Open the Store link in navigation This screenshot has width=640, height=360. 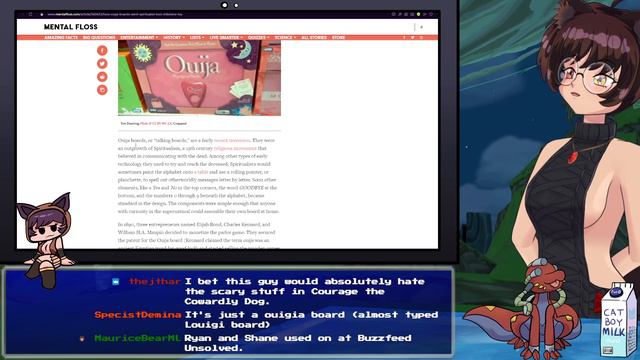tap(338, 38)
